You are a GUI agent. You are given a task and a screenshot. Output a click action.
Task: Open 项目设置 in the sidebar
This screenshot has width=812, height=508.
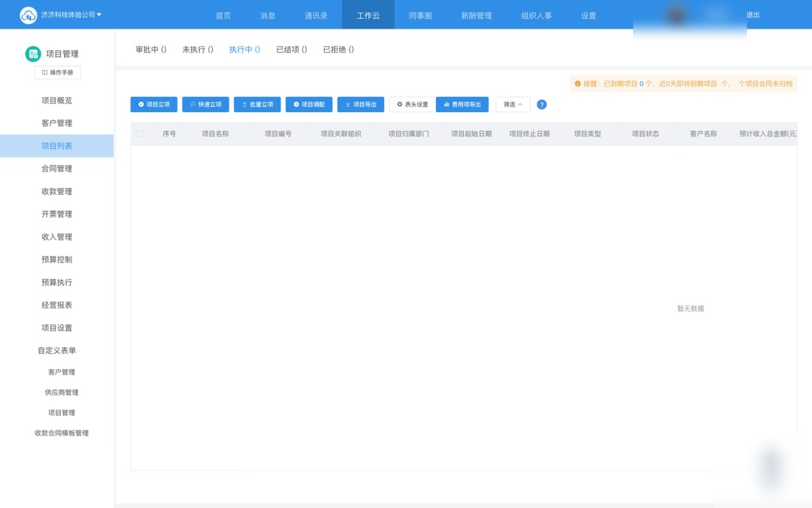57,327
